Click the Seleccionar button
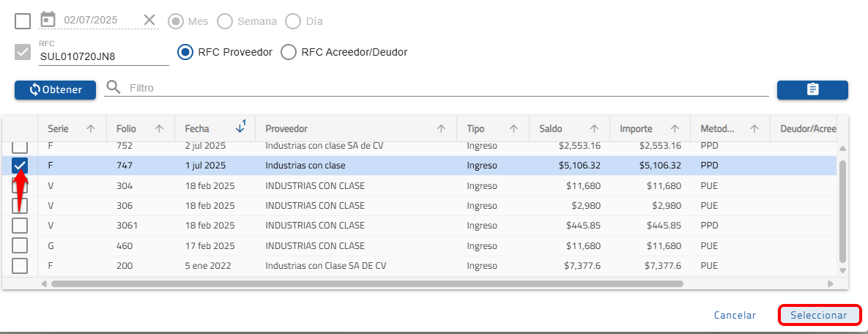This screenshot has height=334, width=868. click(818, 315)
